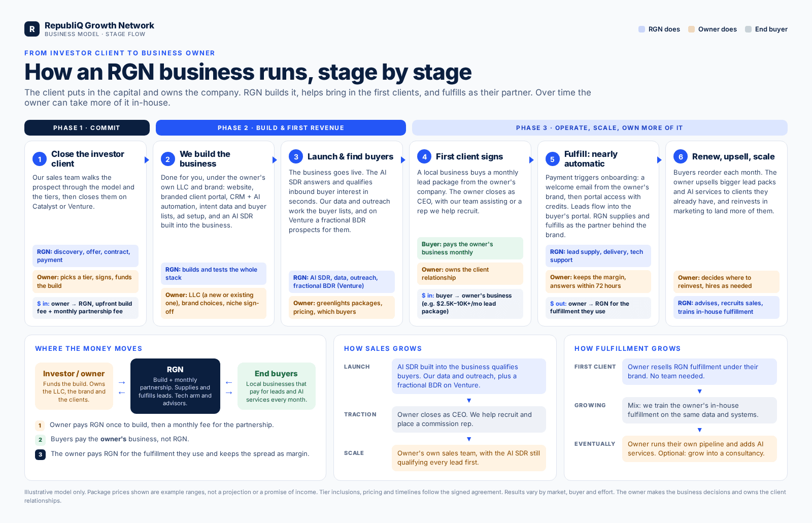Click 'RGN: discovery, offer, contract, payment' tag

click(x=85, y=256)
